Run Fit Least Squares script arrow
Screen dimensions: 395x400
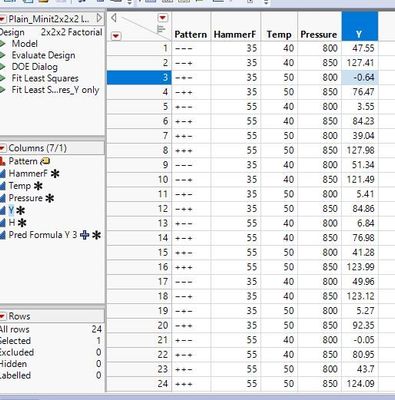3,78
